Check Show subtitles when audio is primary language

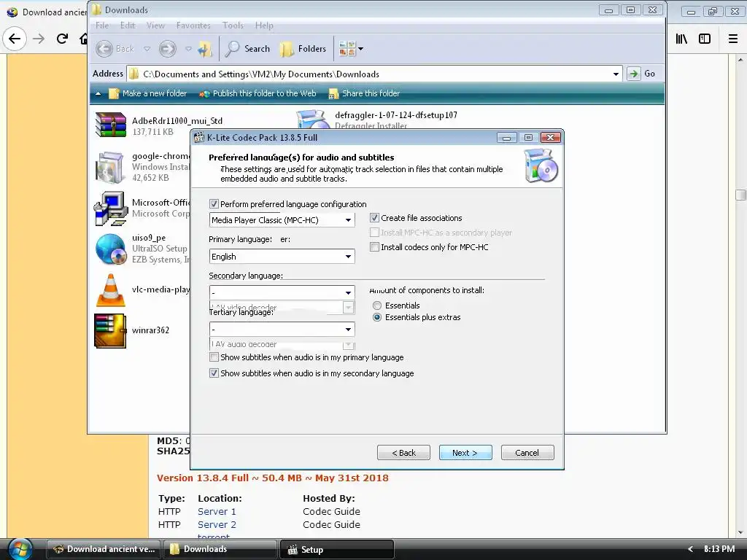click(214, 357)
